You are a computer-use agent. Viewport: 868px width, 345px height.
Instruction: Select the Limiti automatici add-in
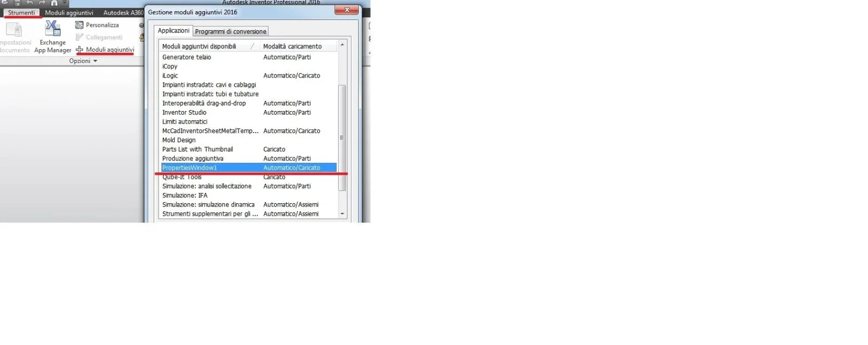249,121
